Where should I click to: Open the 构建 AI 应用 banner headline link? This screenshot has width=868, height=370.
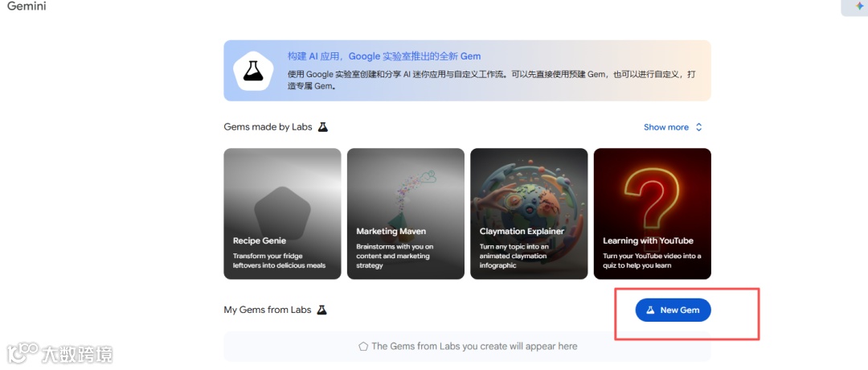click(x=384, y=56)
